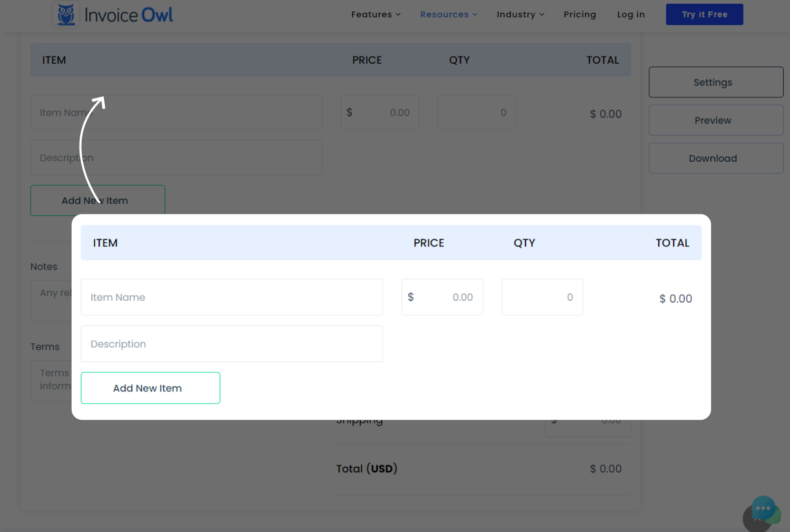Viewport: 790px width, 532px height.
Task: Click the highlighted Add New Item button
Action: (x=150, y=388)
